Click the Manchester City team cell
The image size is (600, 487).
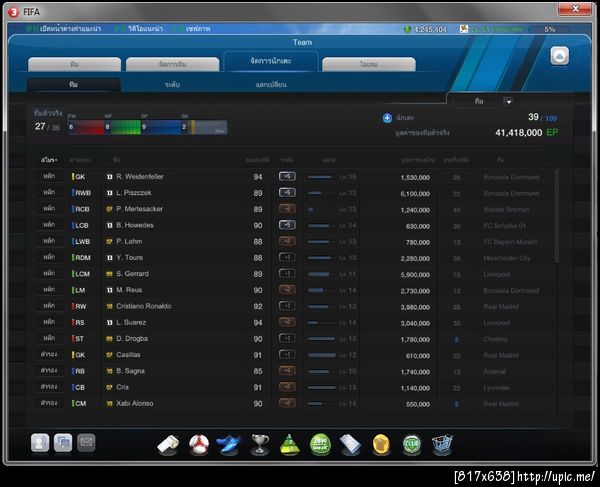coord(507,258)
